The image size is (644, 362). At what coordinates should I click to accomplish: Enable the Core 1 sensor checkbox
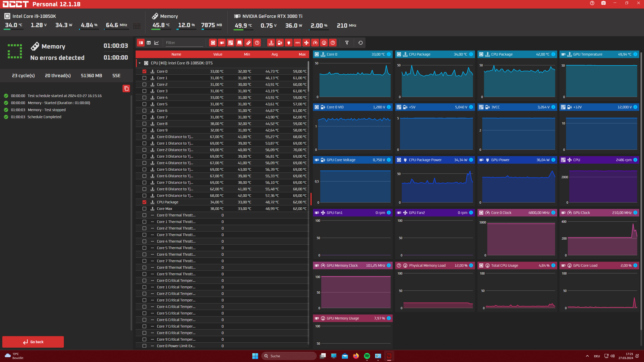(x=144, y=78)
